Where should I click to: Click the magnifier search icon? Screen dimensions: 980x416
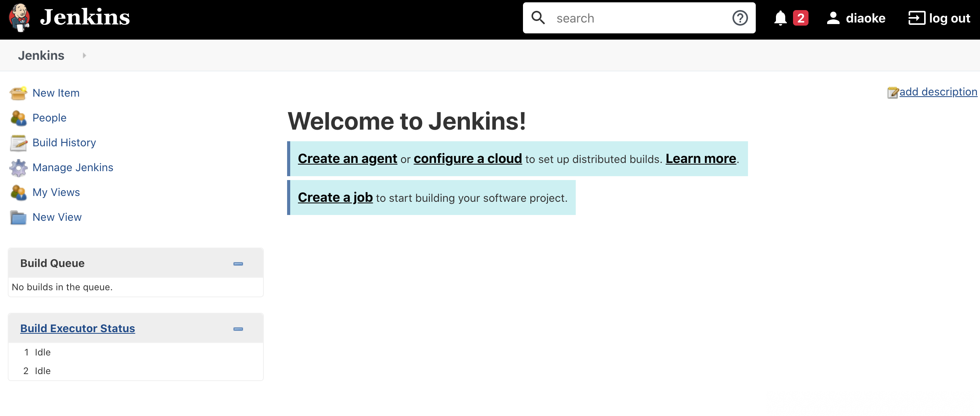click(538, 18)
